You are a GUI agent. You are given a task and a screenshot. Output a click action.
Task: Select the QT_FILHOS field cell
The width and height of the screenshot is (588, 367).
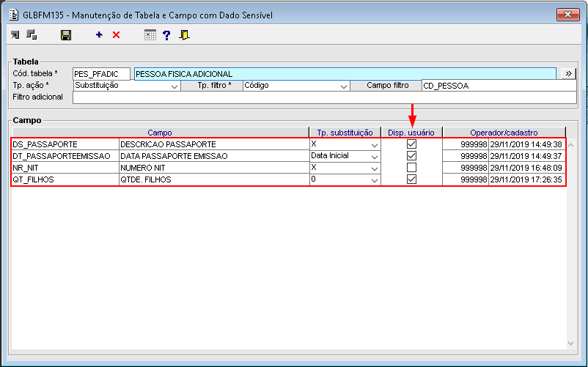pos(66,179)
